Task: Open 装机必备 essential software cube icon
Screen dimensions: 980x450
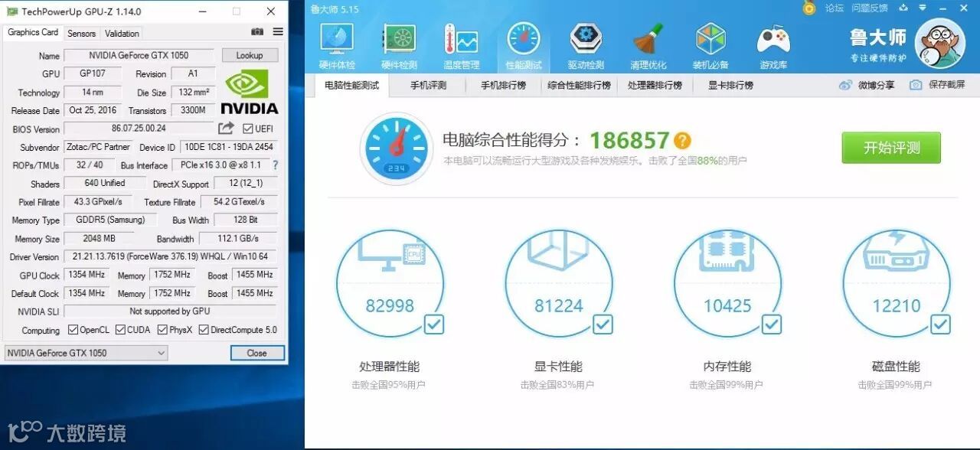Action: 710,38
